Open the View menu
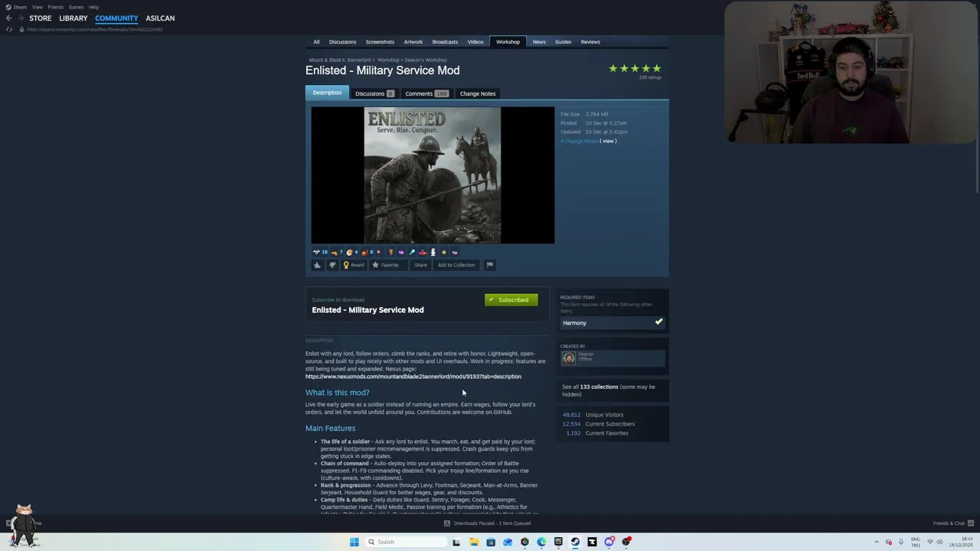The image size is (980, 551). pos(37,7)
